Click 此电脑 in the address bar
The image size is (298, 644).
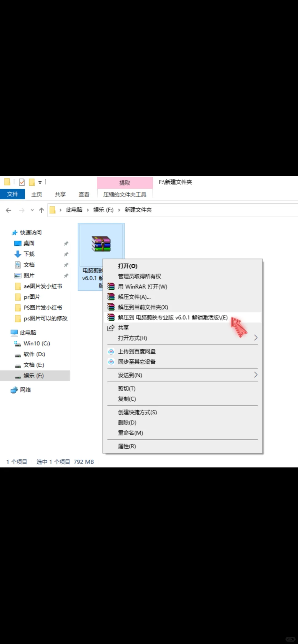click(x=74, y=210)
